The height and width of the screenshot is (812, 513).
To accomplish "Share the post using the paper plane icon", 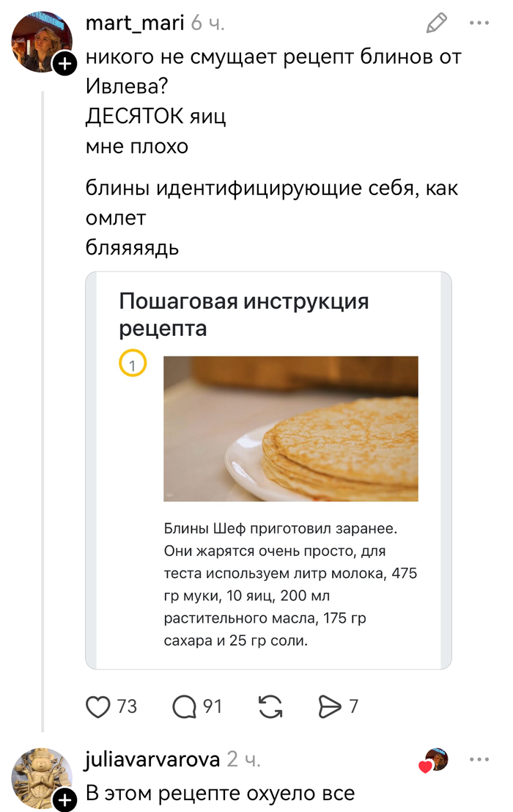I will point(330,706).
